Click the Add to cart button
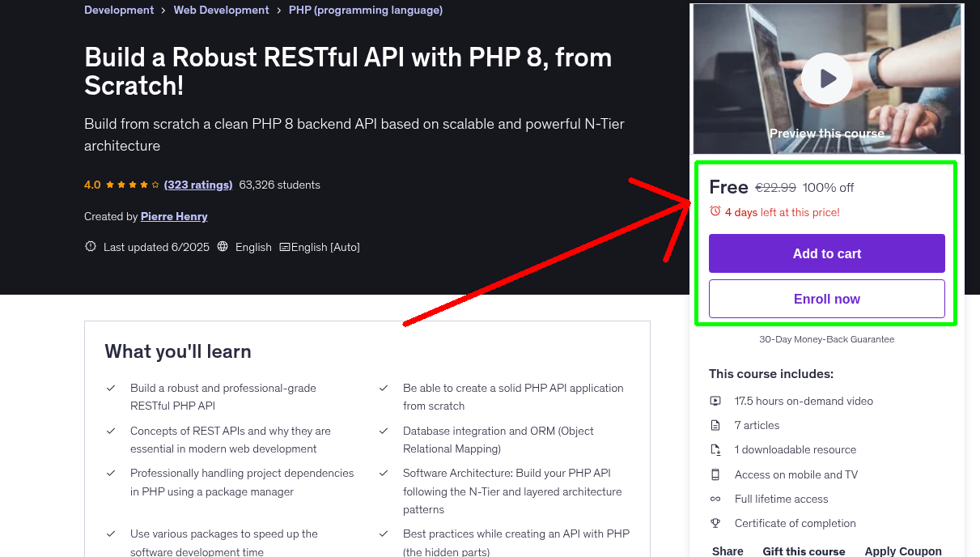 pos(826,253)
